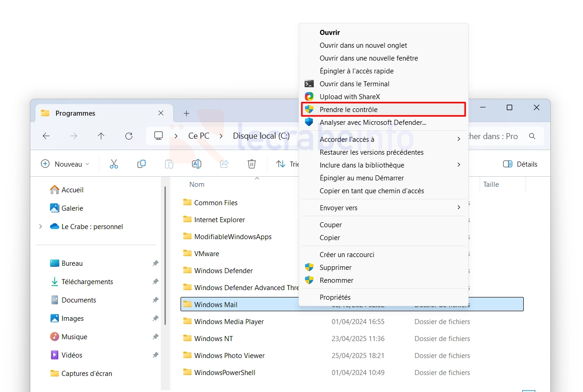Click the Microsoft Defender shield icon
Screen dimensions: 583x392
pyautogui.click(x=309, y=123)
